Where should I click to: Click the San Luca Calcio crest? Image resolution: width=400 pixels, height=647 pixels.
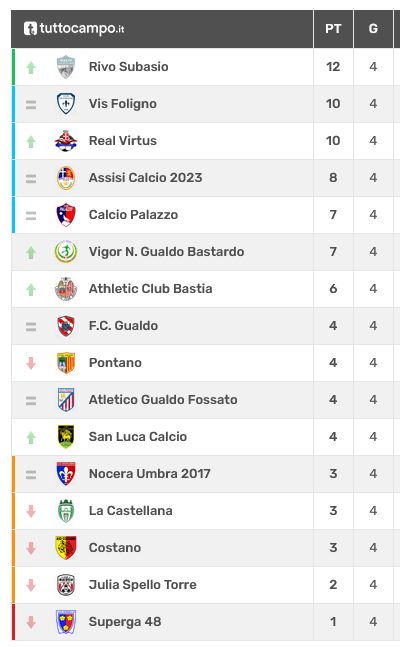click(66, 437)
